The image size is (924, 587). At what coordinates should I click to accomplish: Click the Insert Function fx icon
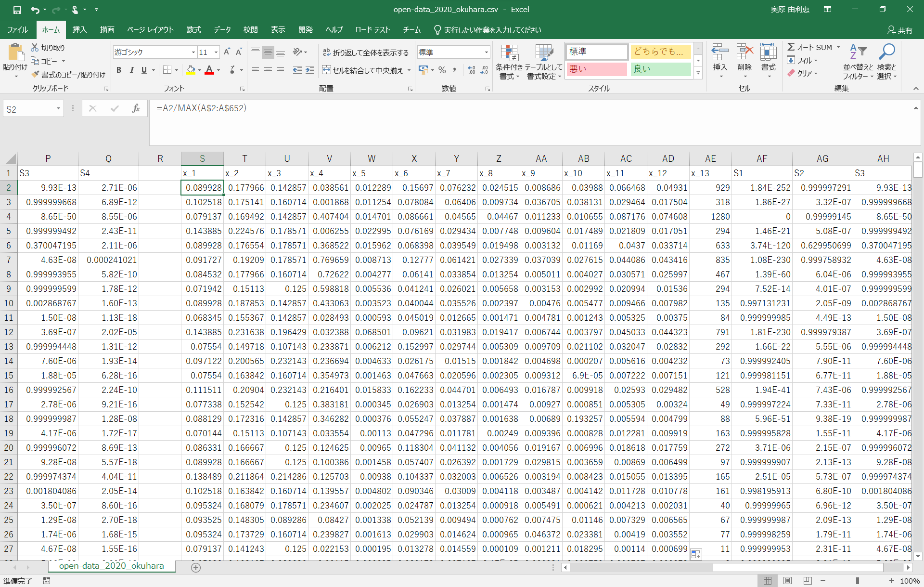[136, 109]
